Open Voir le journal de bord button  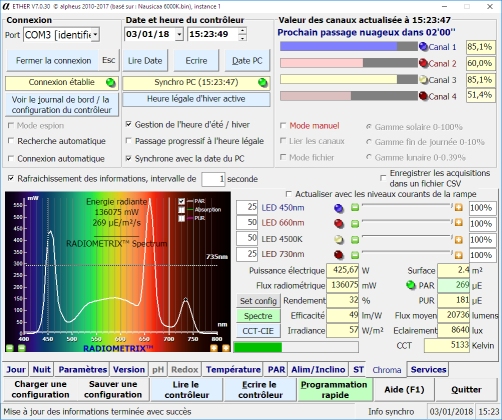tap(62, 105)
